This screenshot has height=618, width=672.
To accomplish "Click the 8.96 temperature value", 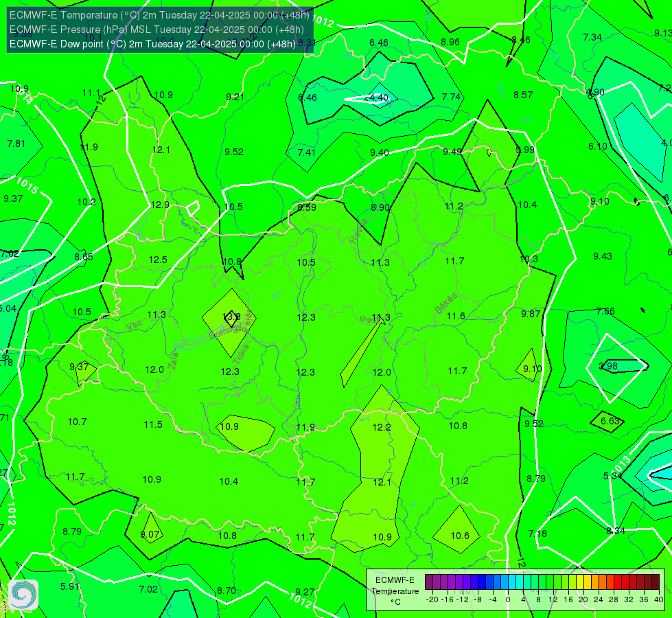I will [x=450, y=42].
